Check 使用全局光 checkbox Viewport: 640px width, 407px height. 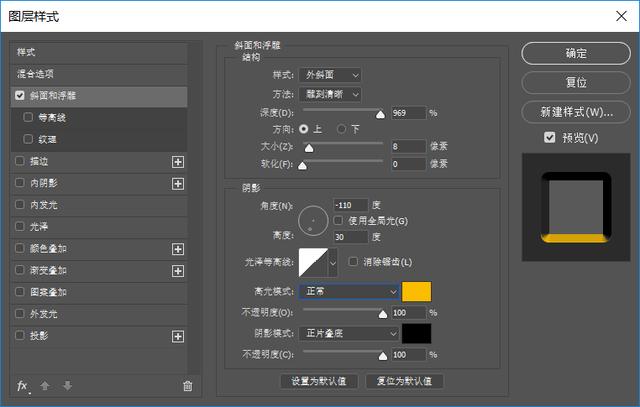tap(338, 221)
